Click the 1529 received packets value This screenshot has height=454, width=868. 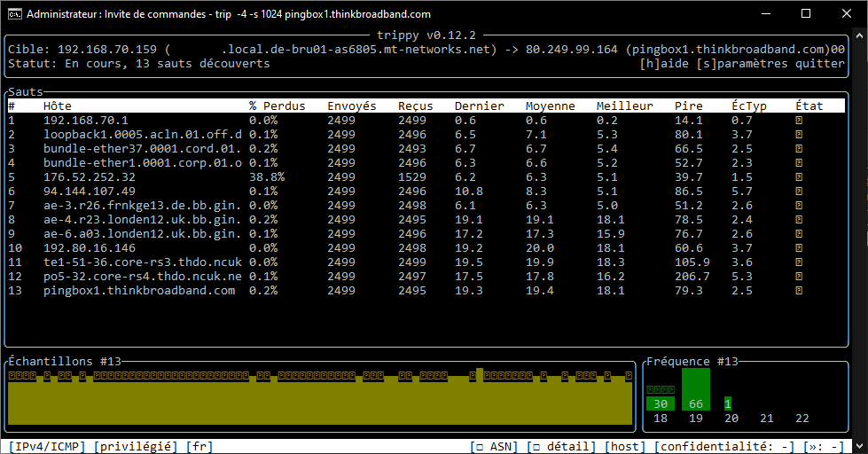pos(412,177)
